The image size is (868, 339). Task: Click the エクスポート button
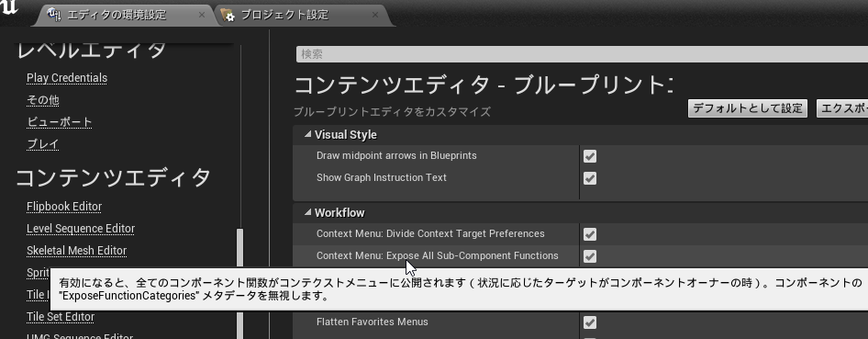[x=842, y=108]
